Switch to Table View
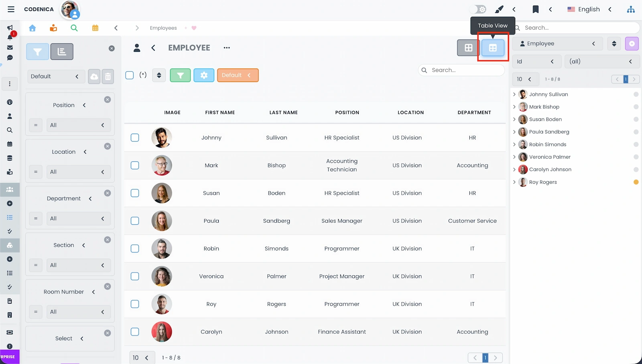Viewport: 642px width, 364px height. pyautogui.click(x=493, y=47)
